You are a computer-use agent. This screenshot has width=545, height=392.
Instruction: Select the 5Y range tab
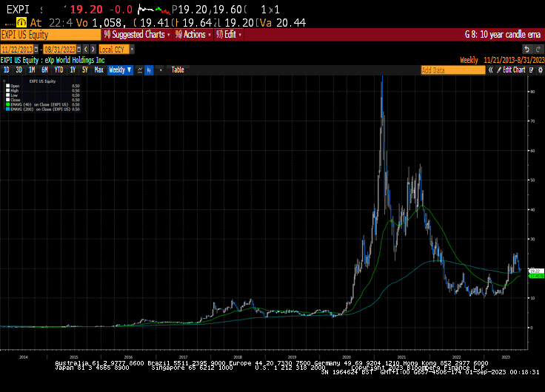point(85,70)
